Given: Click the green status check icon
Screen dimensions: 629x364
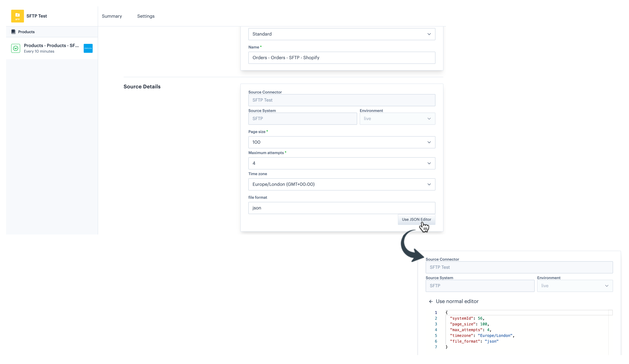Looking at the screenshot, I should pos(16,48).
